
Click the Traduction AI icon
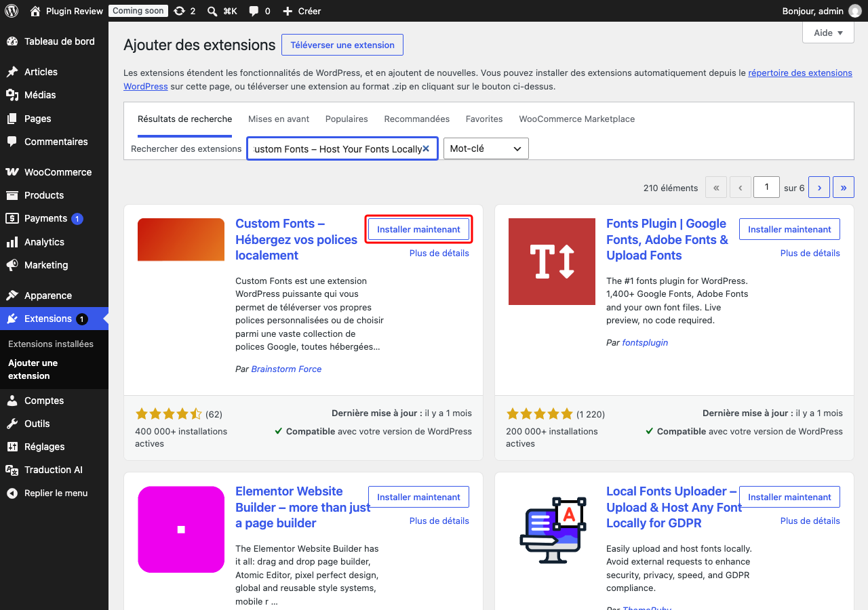pyautogui.click(x=12, y=470)
